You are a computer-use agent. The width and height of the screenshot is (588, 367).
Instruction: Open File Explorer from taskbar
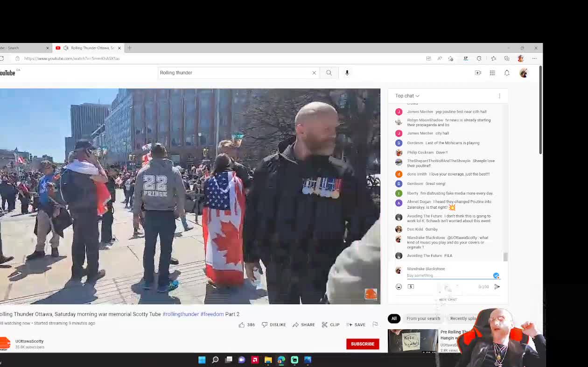tap(268, 360)
